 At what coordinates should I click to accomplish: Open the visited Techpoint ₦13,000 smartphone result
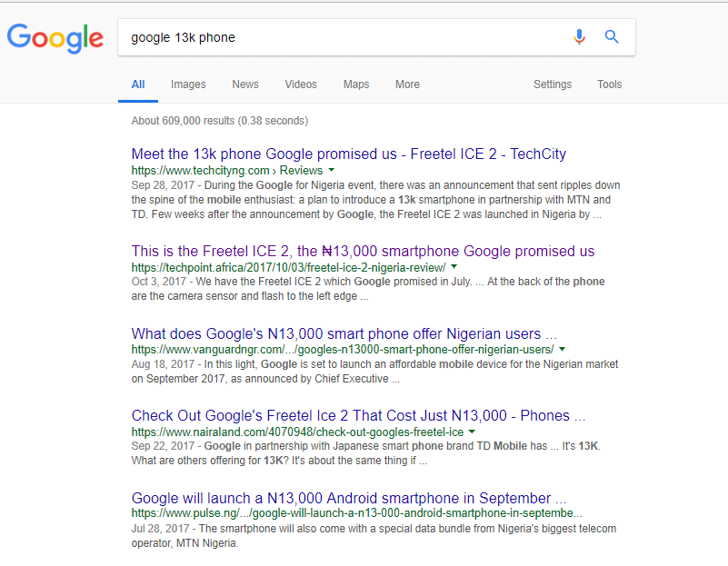click(x=363, y=251)
